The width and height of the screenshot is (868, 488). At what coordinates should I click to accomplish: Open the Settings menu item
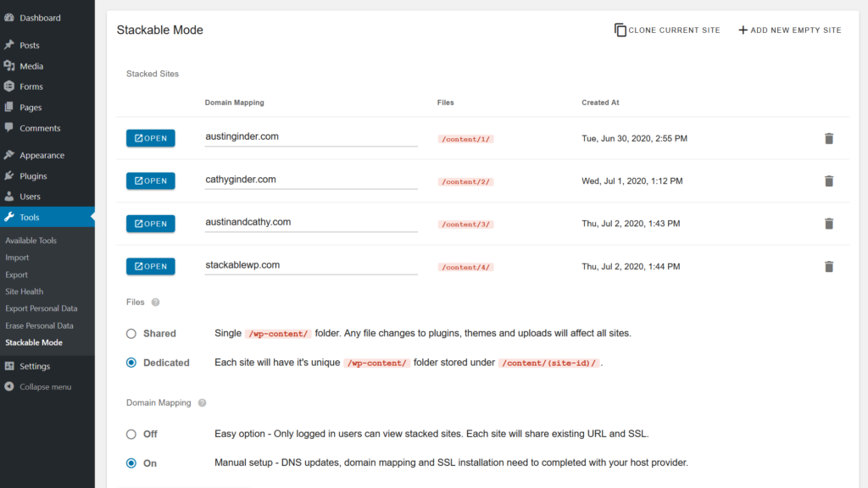[35, 366]
